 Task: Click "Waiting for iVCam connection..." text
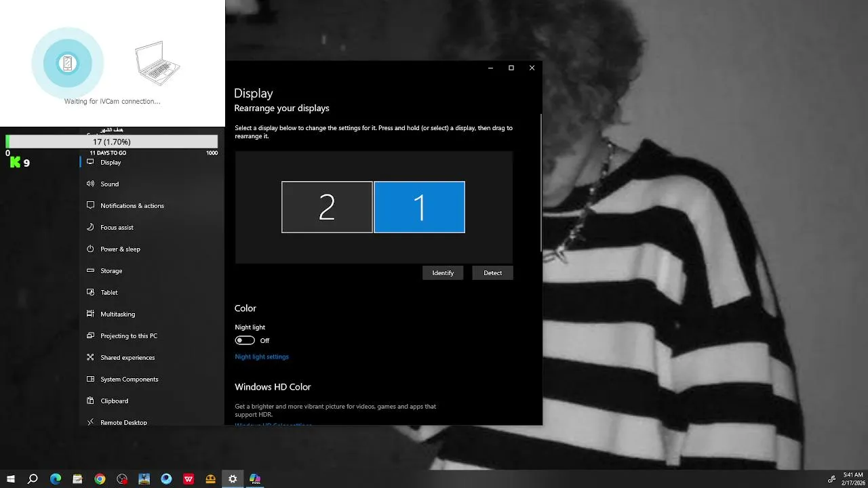click(112, 101)
